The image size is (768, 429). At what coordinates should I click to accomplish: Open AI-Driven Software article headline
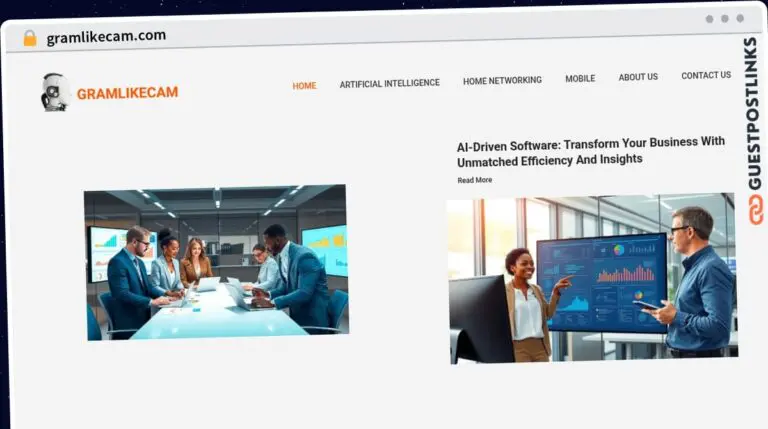[591, 152]
